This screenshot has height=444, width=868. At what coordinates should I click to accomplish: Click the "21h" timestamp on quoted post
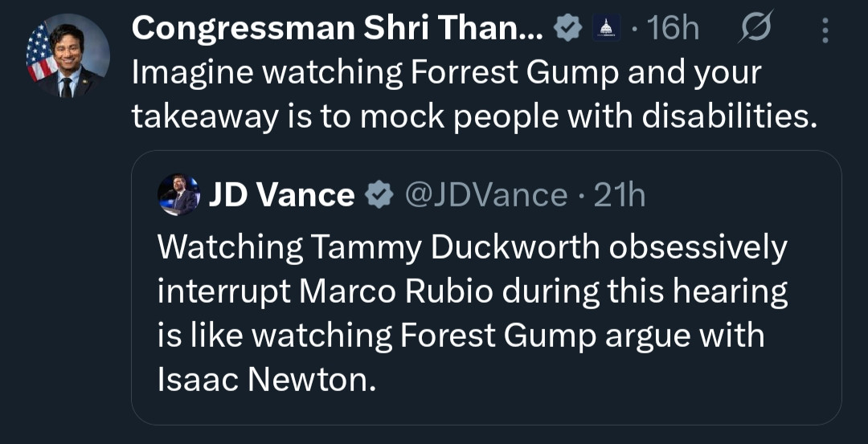click(619, 195)
